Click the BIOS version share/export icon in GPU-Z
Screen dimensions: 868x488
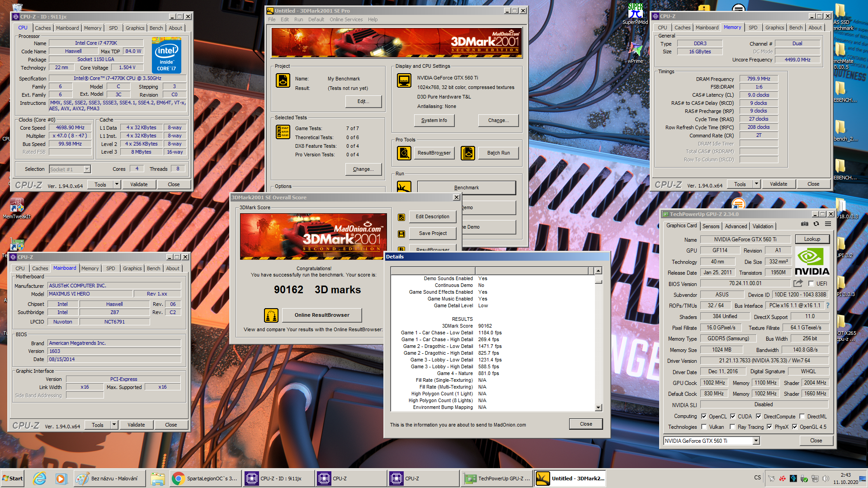798,283
